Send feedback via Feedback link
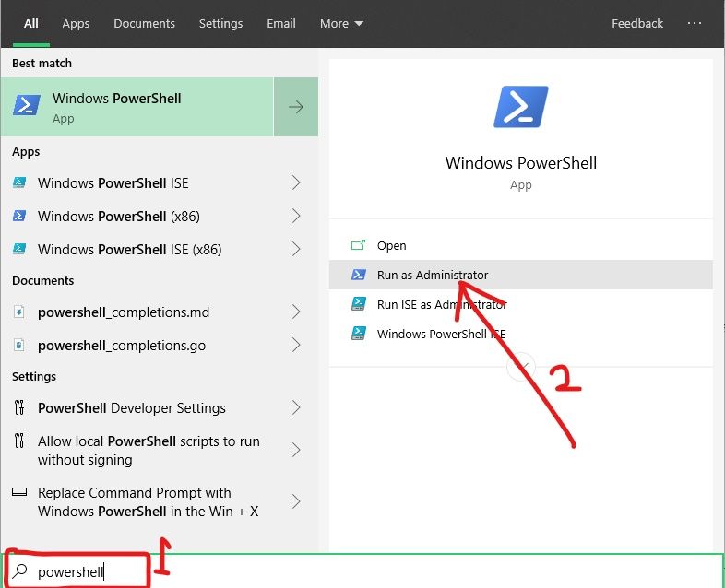The image size is (725, 588). [637, 23]
